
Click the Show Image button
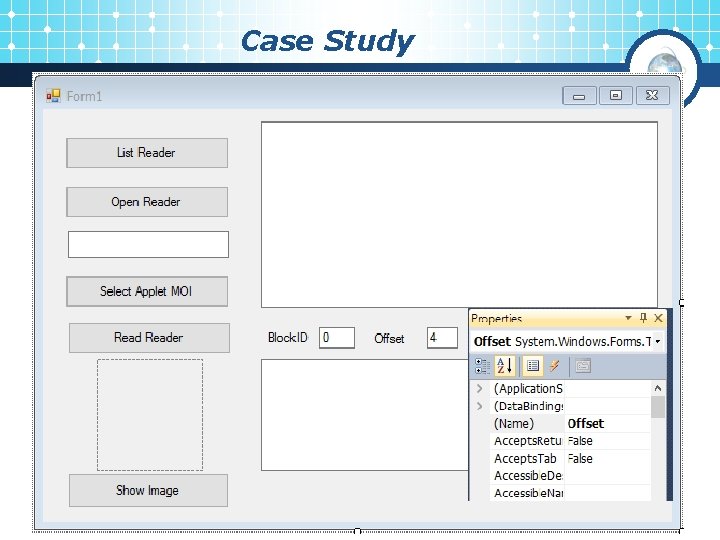148,490
